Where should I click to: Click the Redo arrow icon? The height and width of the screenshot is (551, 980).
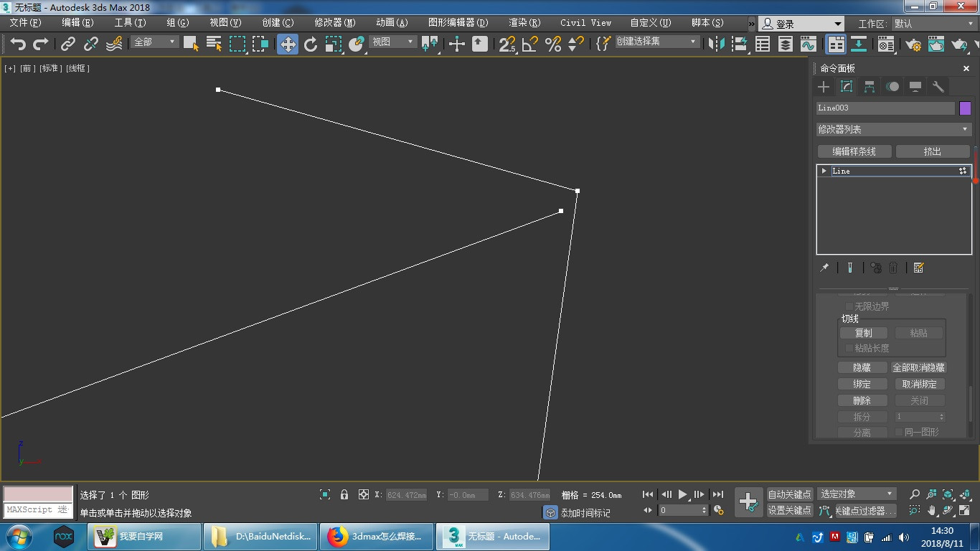pos(41,44)
